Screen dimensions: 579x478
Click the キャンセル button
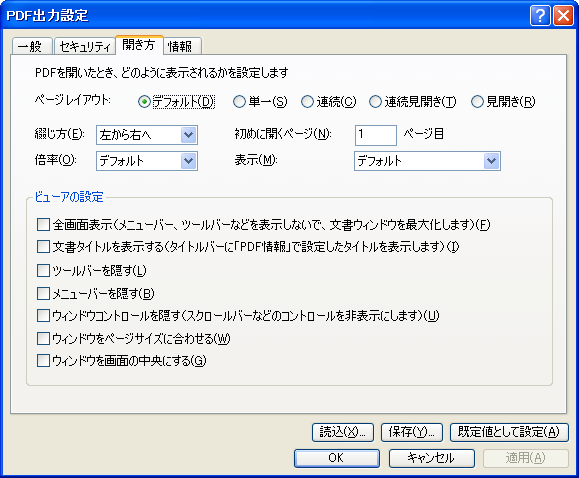[x=432, y=458]
